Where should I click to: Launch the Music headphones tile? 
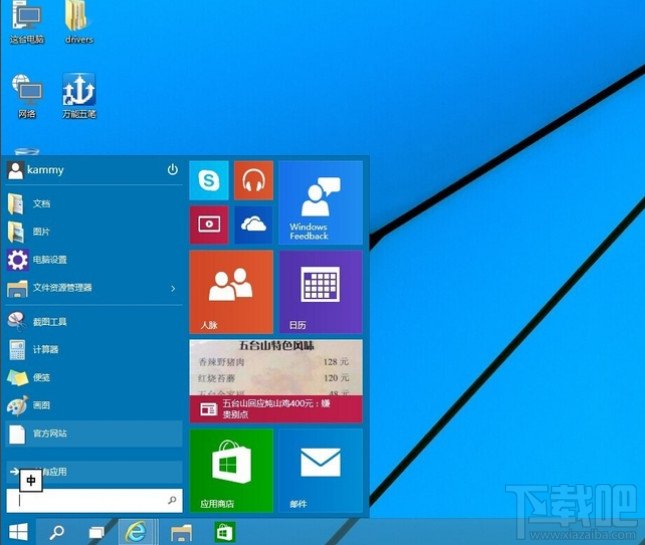click(x=253, y=181)
